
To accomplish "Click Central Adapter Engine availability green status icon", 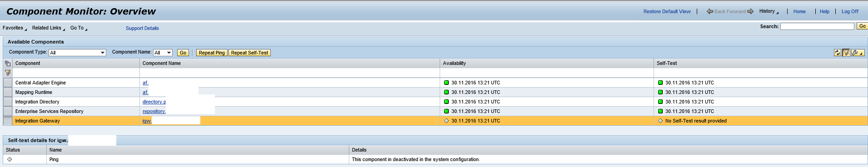I will (446, 83).
